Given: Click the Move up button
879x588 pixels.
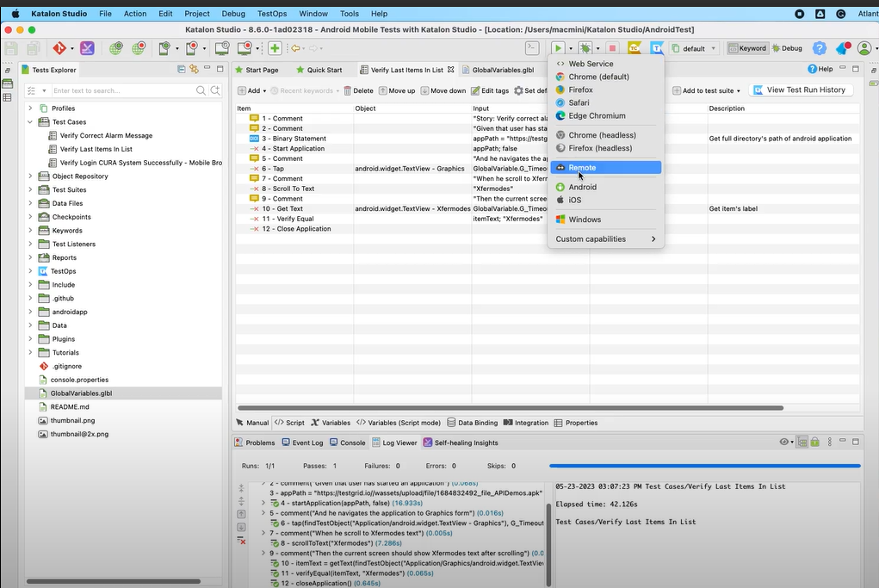Looking at the screenshot, I should point(397,90).
